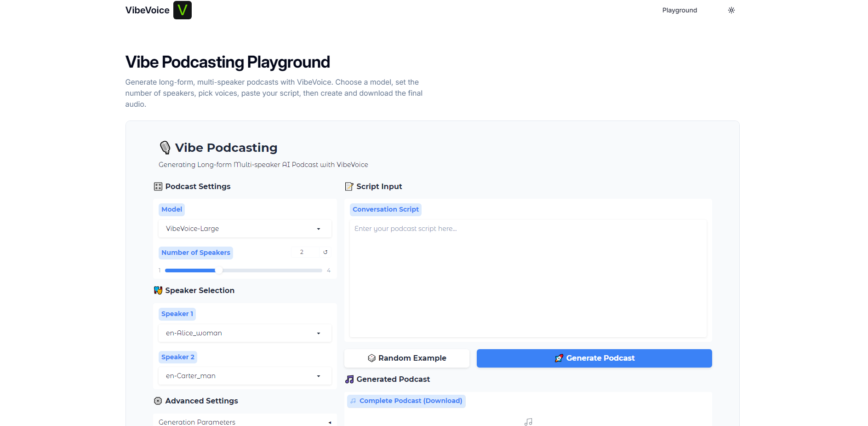Open the Speaker 1 voice dropdown
The width and height of the screenshot is (868, 426).
tap(245, 333)
